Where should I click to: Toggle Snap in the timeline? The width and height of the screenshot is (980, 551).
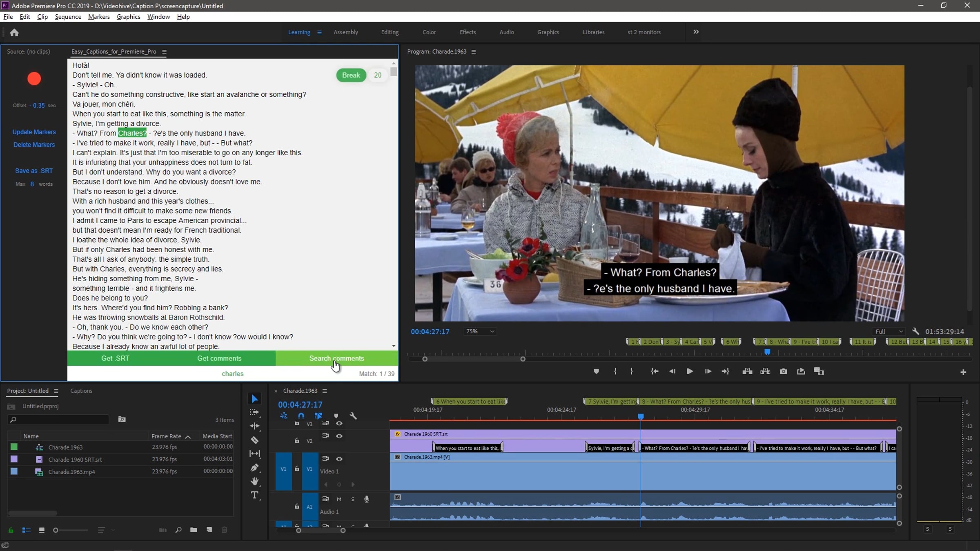(301, 416)
